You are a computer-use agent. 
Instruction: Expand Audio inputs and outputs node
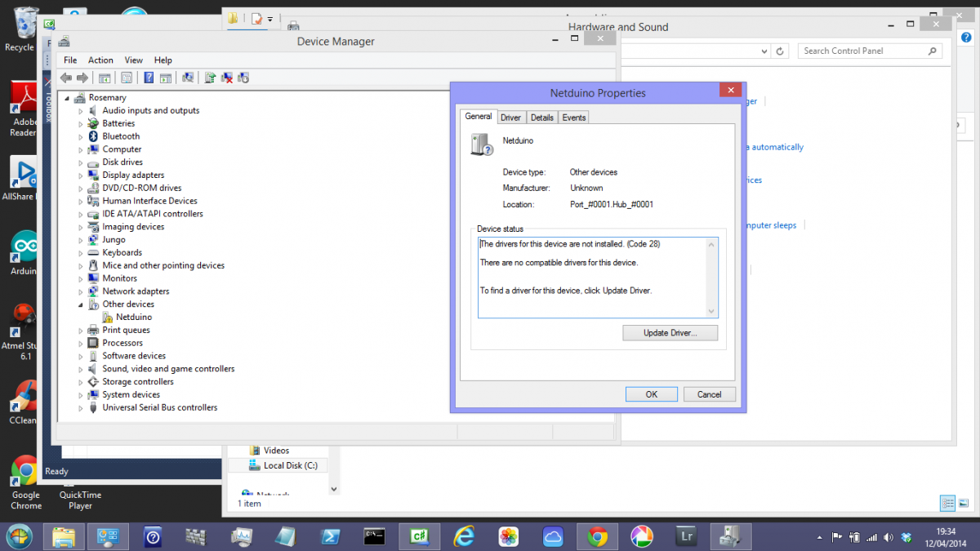[x=81, y=111]
